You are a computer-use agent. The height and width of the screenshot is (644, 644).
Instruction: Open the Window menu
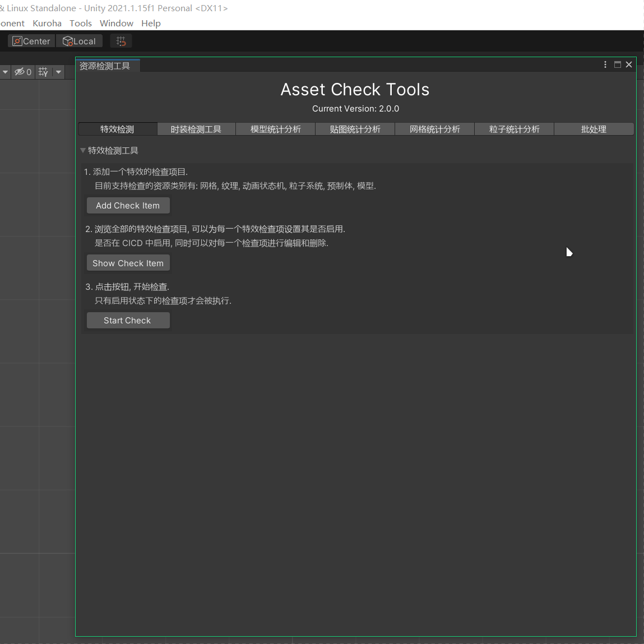(x=117, y=23)
